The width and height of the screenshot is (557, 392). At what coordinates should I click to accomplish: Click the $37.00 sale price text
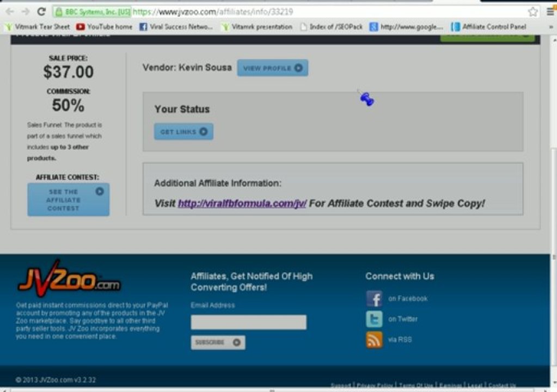69,72
